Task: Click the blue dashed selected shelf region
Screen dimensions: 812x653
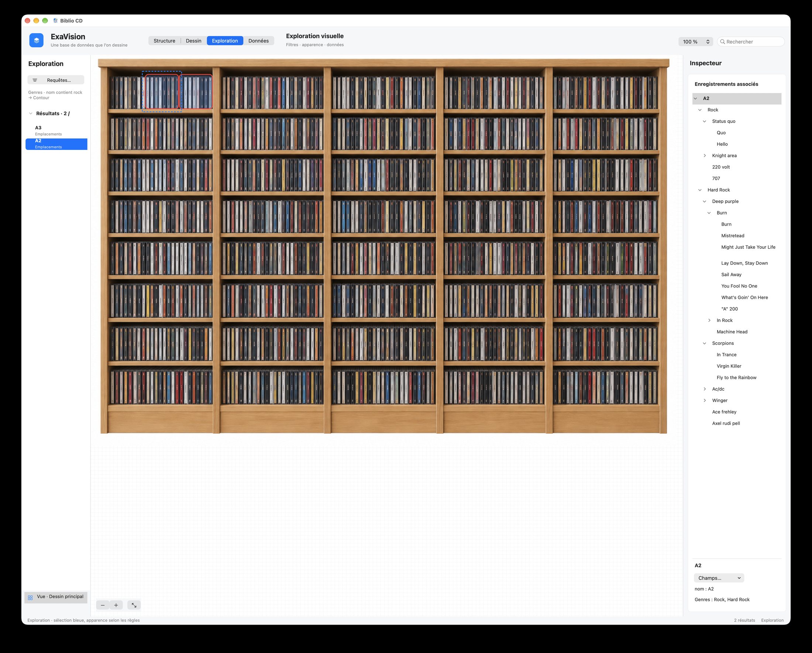Action: click(x=162, y=92)
